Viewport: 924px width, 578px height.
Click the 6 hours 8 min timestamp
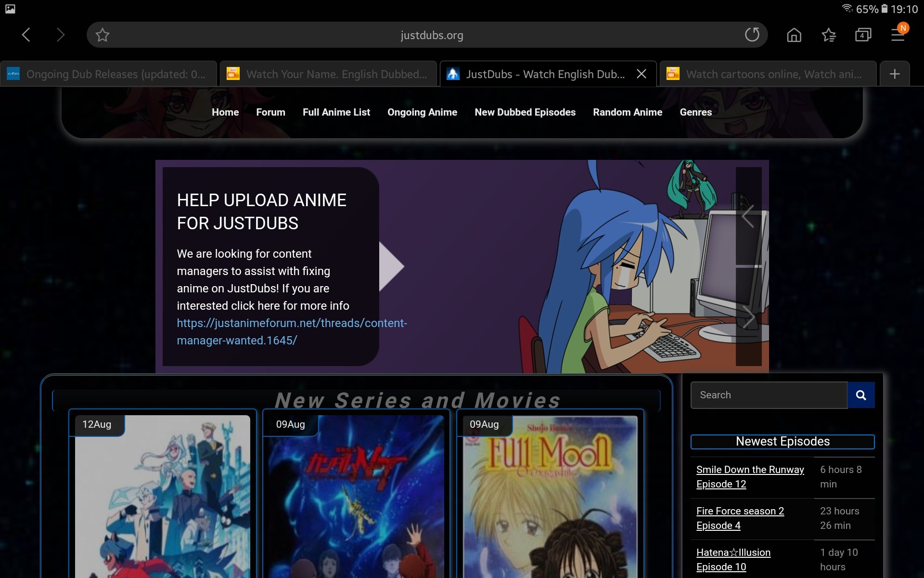coord(841,477)
